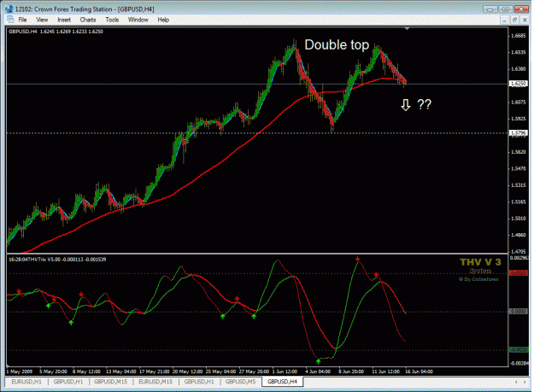Maximize the Crown Forex Trading Station window
This screenshot has width=534, height=392.
pos(506,9)
